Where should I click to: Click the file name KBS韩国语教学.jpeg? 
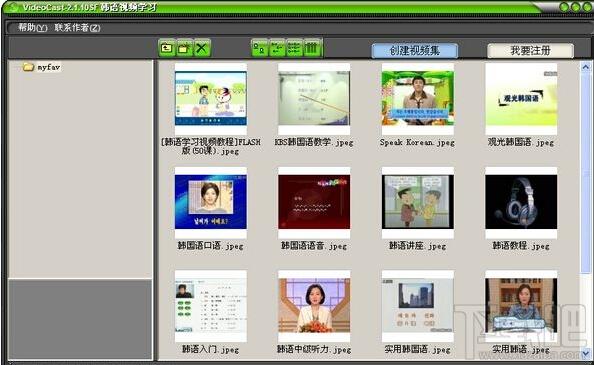[x=314, y=142]
